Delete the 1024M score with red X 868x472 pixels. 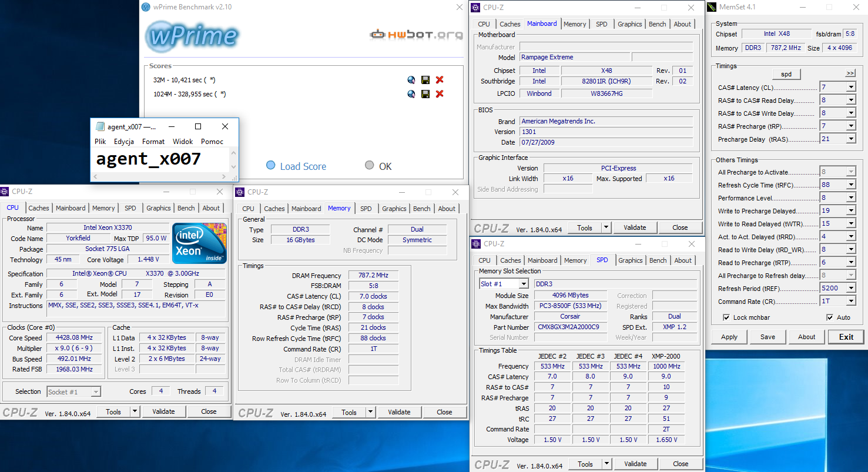[x=440, y=94]
